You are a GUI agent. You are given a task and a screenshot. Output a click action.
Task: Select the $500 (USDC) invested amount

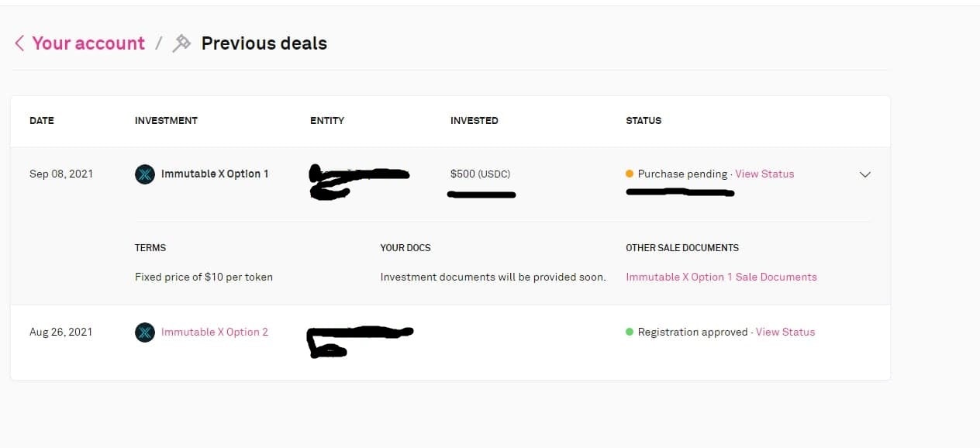pos(481,174)
